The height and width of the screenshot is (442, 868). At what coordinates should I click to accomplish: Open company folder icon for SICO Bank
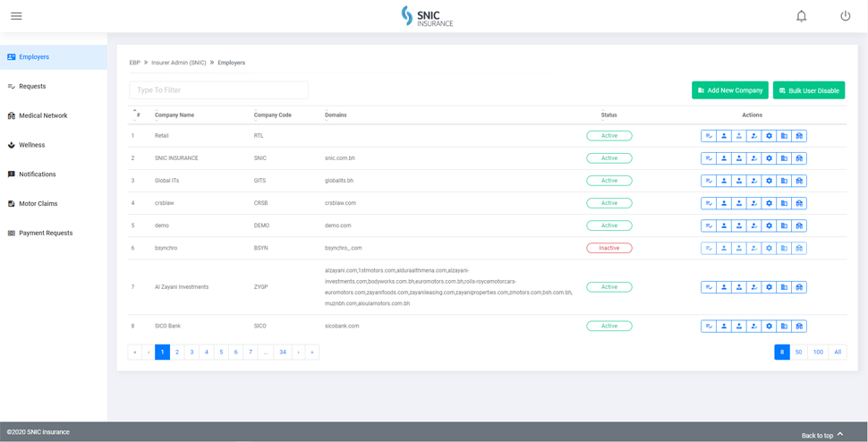[784, 327]
